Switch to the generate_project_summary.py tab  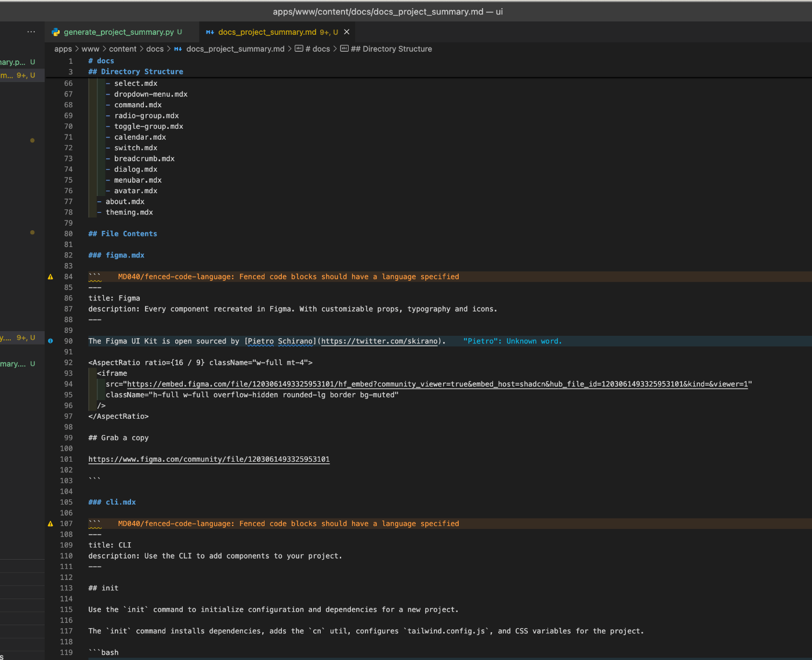pos(122,32)
